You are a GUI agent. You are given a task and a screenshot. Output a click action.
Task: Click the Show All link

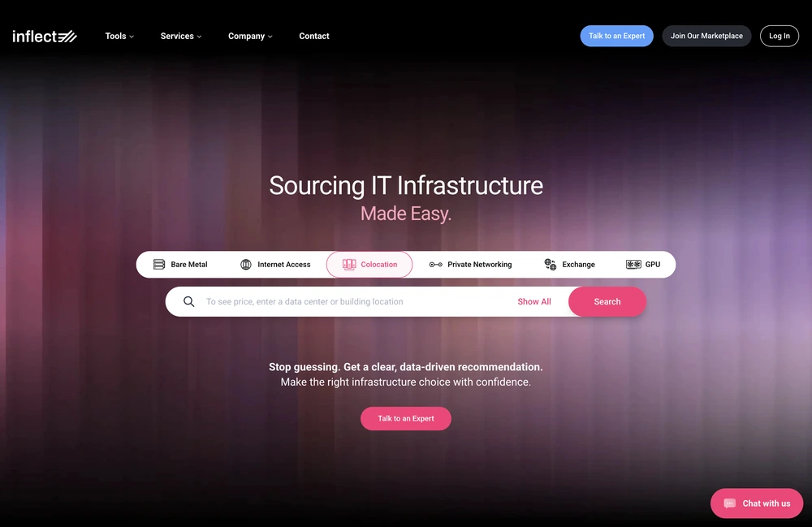click(x=534, y=301)
